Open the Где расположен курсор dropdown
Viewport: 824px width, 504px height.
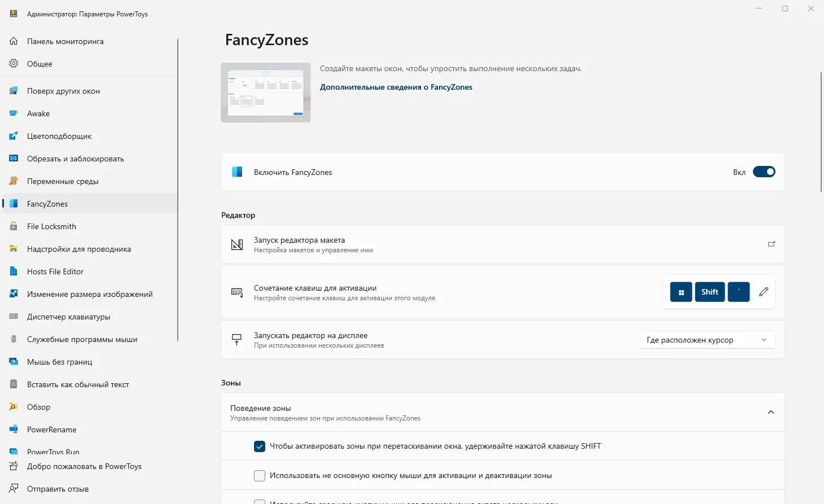tap(707, 340)
